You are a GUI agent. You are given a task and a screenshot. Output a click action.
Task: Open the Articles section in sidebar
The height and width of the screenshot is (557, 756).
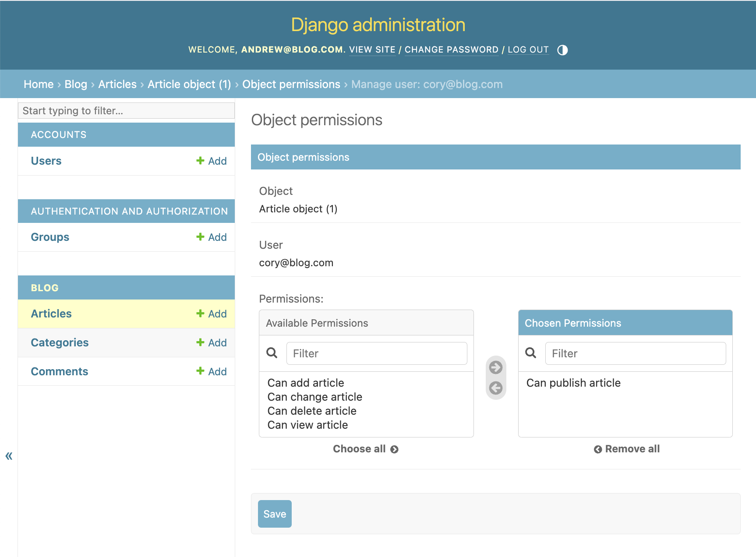pyautogui.click(x=51, y=314)
